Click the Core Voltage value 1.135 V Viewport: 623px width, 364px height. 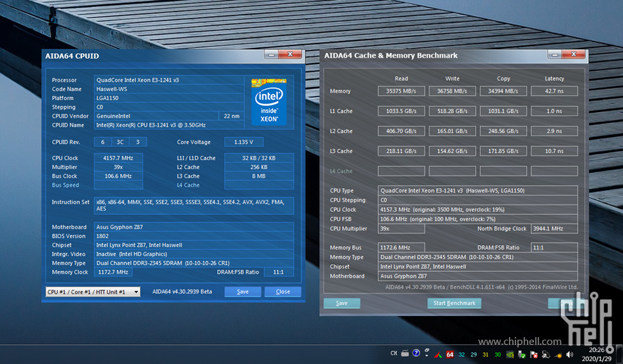(x=243, y=142)
